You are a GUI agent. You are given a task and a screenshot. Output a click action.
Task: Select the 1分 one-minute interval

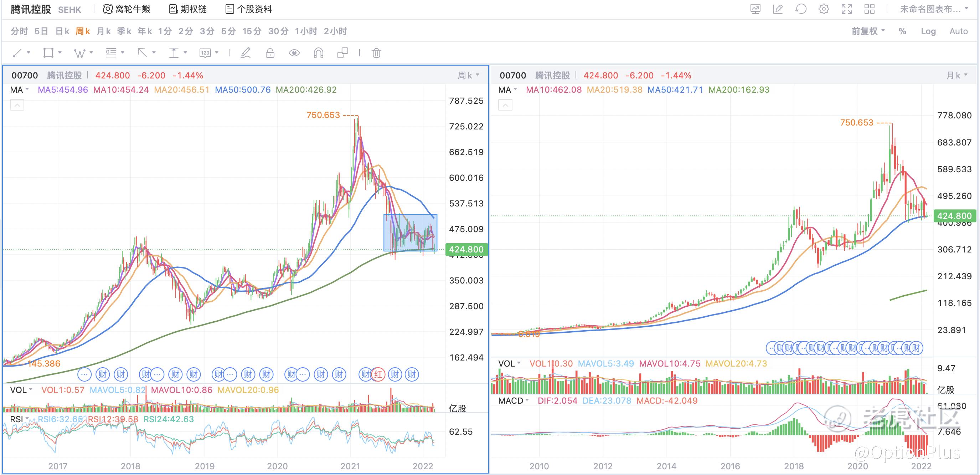click(x=165, y=31)
